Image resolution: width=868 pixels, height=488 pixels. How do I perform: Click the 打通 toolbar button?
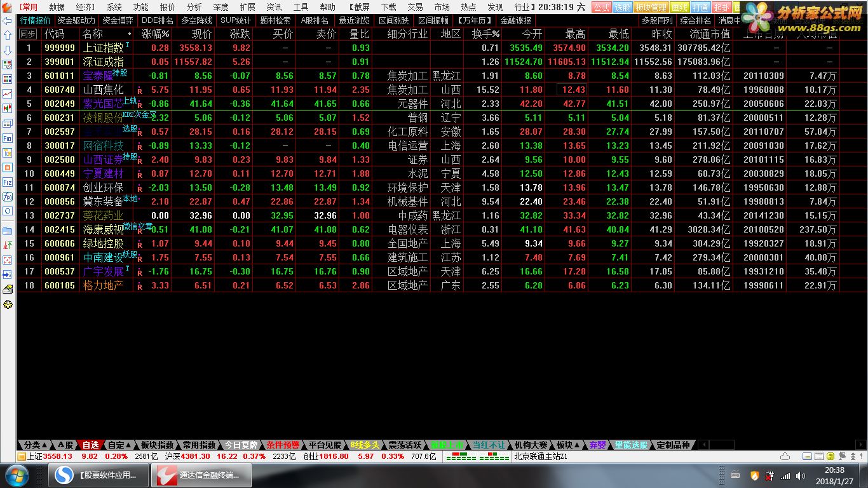pos(700,7)
